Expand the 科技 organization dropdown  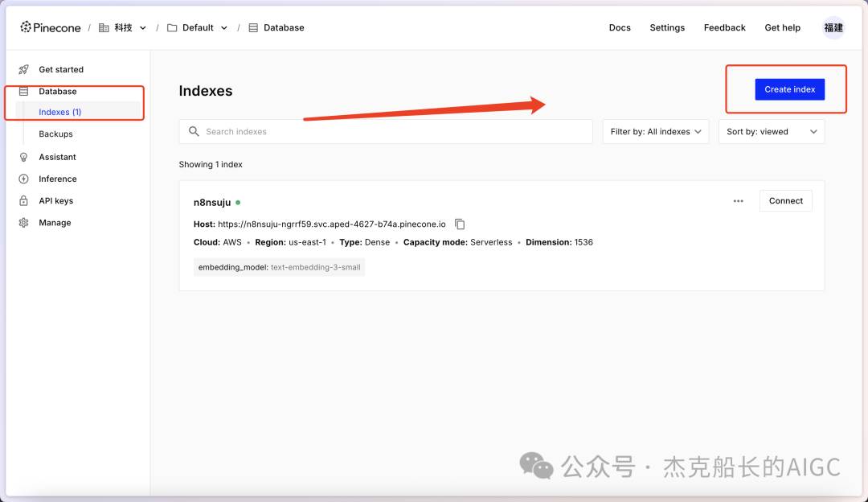(143, 27)
